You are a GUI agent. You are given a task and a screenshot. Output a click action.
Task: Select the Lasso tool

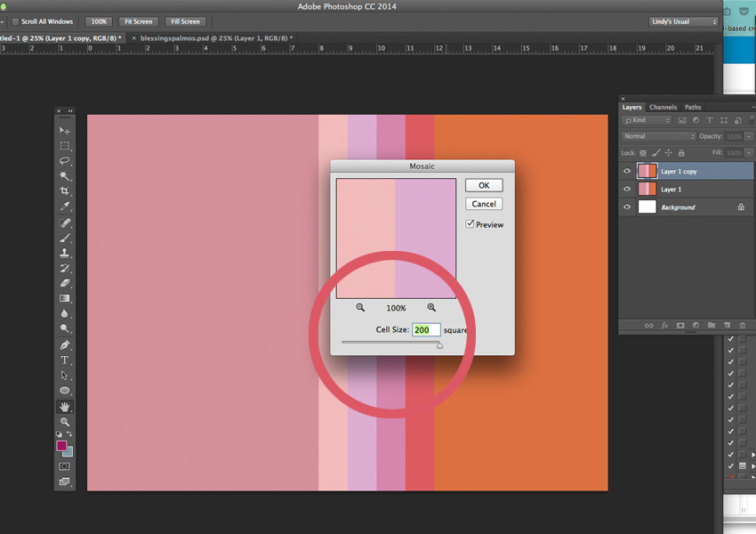(x=65, y=161)
